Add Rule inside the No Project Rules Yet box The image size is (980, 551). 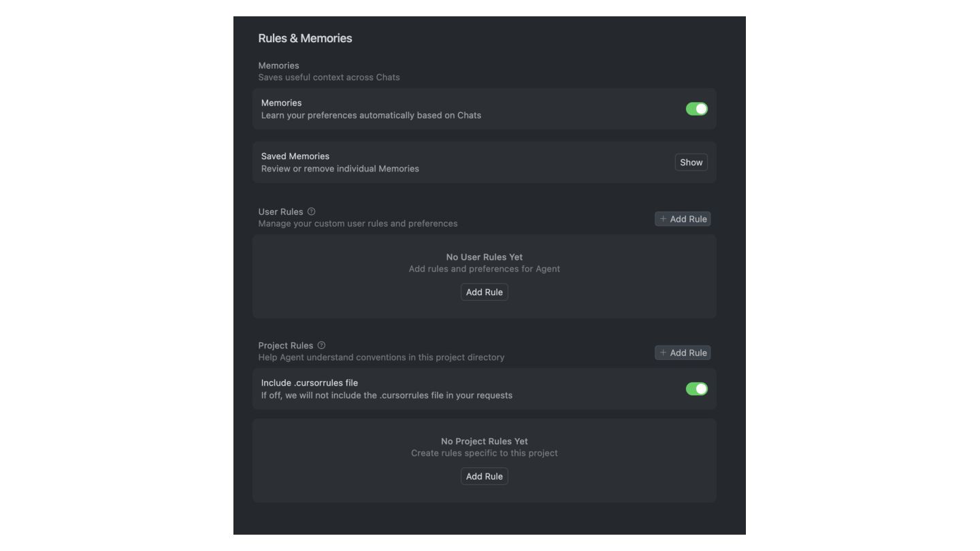pyautogui.click(x=484, y=477)
